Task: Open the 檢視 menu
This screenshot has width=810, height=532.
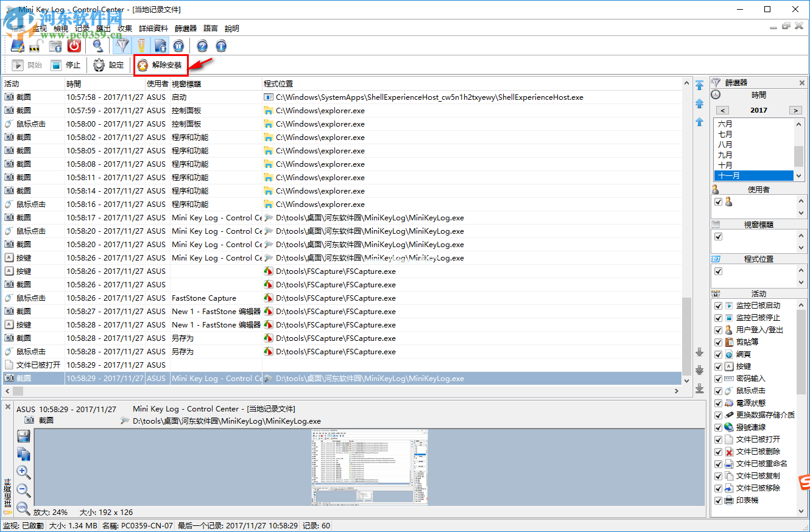Action: [61, 28]
